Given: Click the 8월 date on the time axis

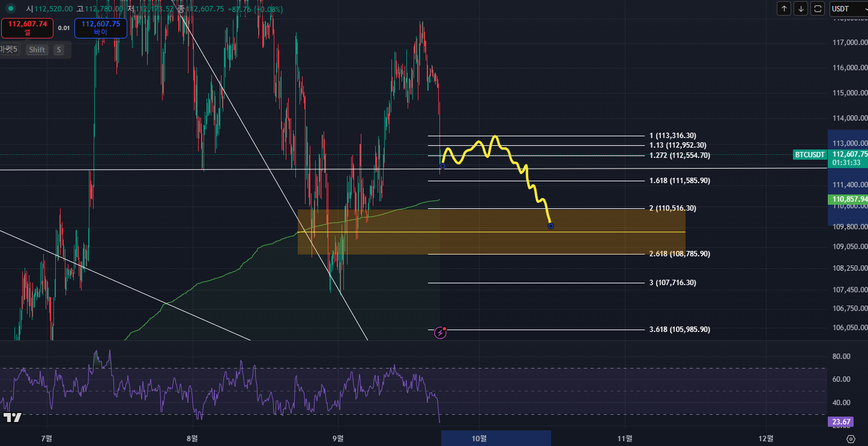Looking at the screenshot, I should [192, 439].
